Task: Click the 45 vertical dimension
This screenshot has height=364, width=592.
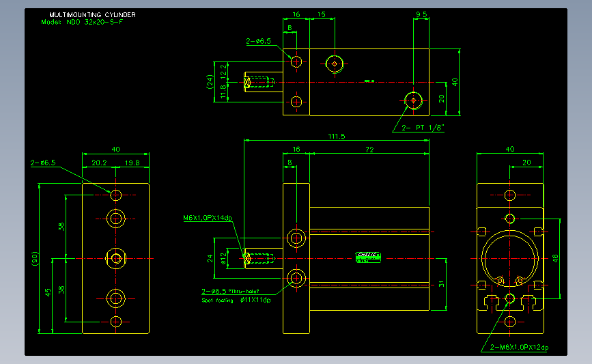Action: tap(48, 292)
